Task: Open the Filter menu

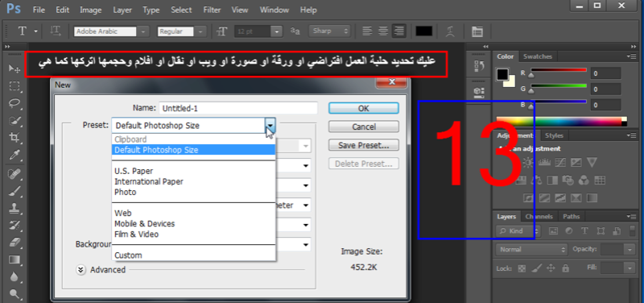Action: (x=212, y=10)
